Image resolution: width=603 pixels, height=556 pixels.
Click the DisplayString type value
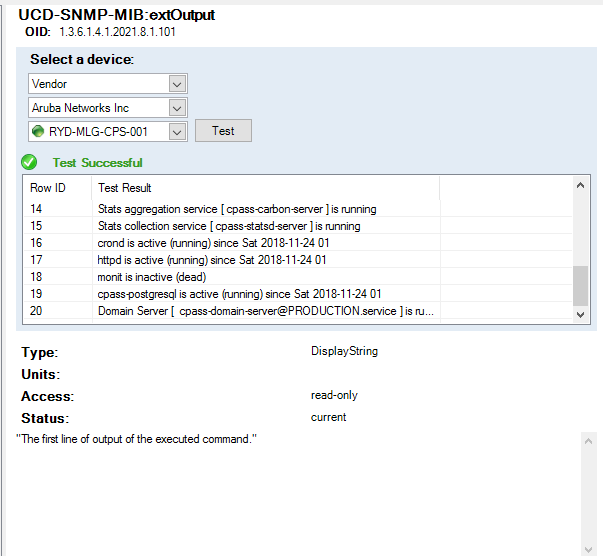[344, 351]
